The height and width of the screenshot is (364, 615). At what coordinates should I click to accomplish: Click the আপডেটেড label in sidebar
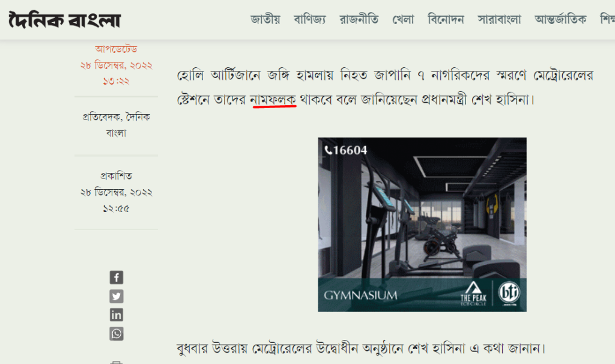[x=116, y=49]
